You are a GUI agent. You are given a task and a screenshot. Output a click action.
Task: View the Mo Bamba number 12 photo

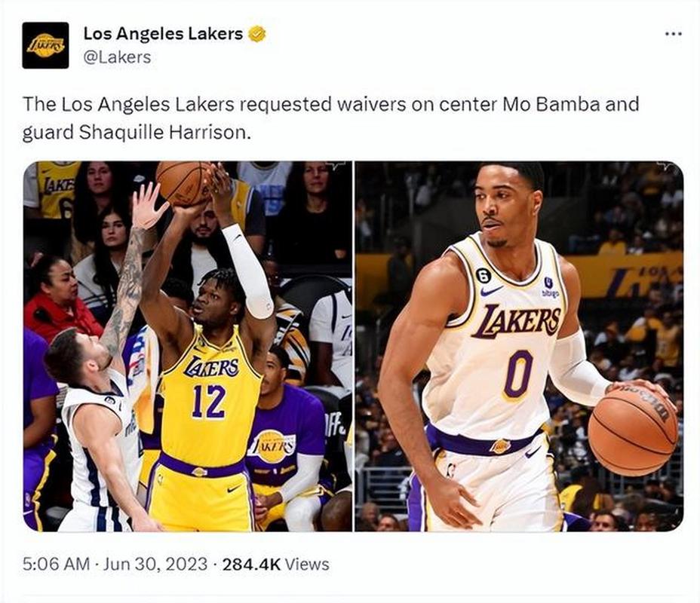coord(188,346)
